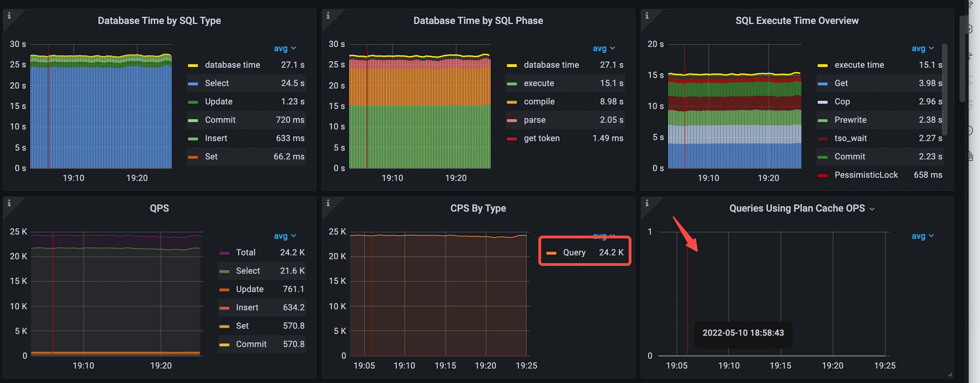980x383 pixels.
Task: Toggle the tso_wait series in SQL Execute Time Overview
Action: (x=851, y=138)
